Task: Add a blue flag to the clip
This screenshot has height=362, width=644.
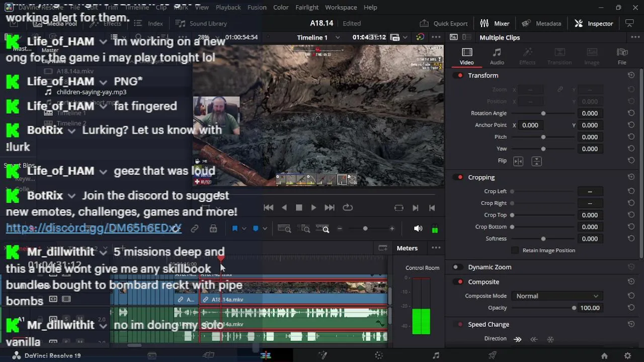Action: pos(234,229)
